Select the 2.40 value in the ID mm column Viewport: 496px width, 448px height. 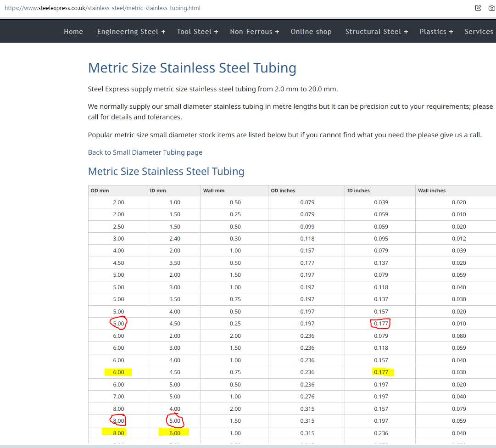pyautogui.click(x=175, y=239)
